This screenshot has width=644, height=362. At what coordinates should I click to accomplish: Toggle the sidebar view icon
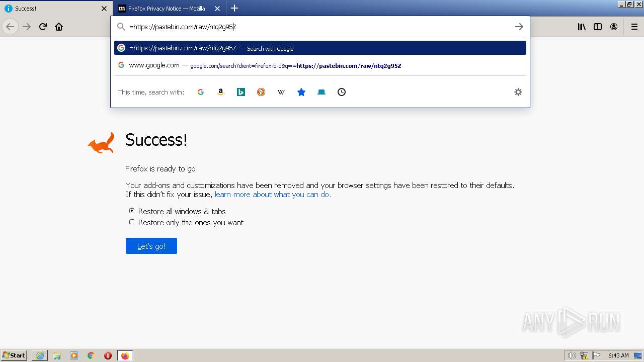click(598, 27)
